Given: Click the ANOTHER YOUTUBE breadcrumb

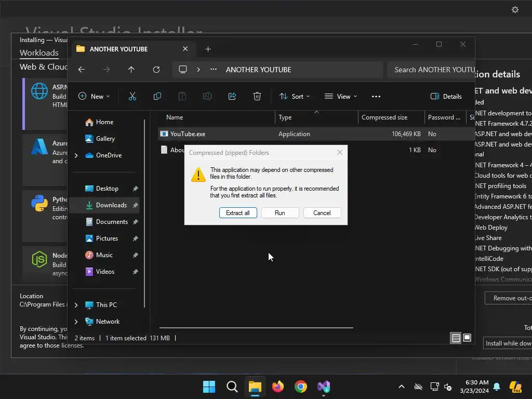Looking at the screenshot, I should pos(259,70).
